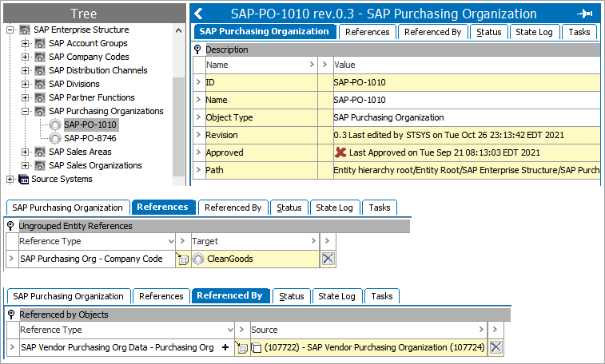Expand SAP Sales Organizations node
This screenshot has width=605, height=364.
(25, 165)
